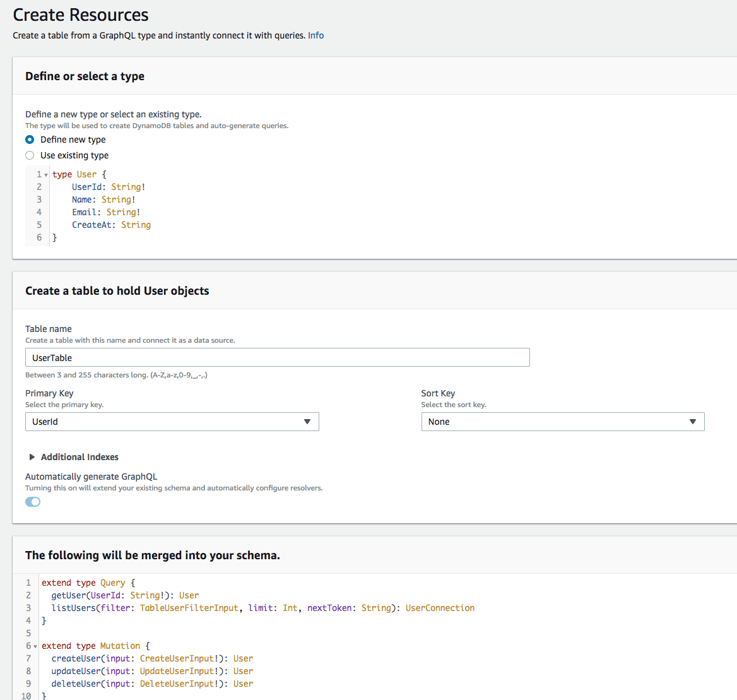Open the Sort Key None dropdown
Viewport: 737px width, 700px height.
pos(563,422)
